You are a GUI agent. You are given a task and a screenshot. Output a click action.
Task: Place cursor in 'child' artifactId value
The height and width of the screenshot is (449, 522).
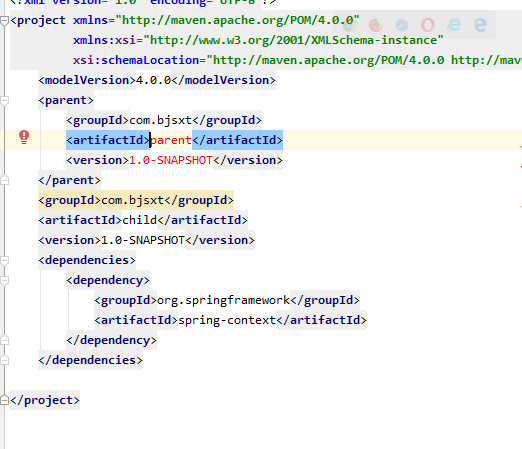click(x=139, y=220)
